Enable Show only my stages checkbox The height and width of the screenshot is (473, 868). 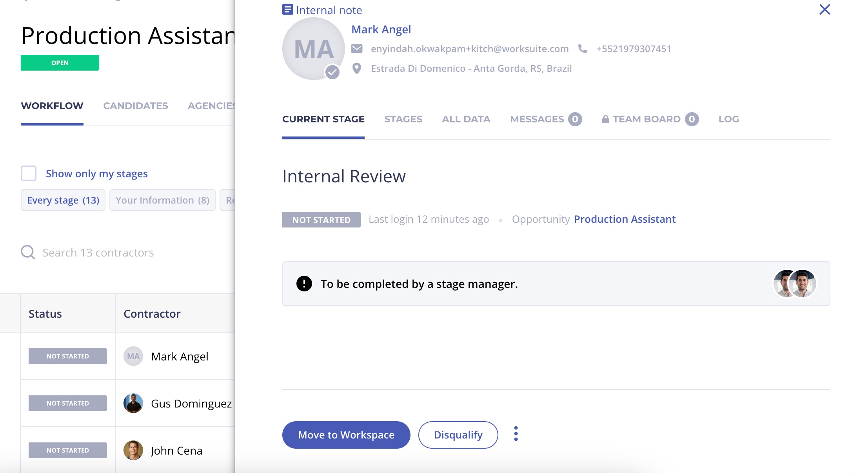pyautogui.click(x=29, y=173)
